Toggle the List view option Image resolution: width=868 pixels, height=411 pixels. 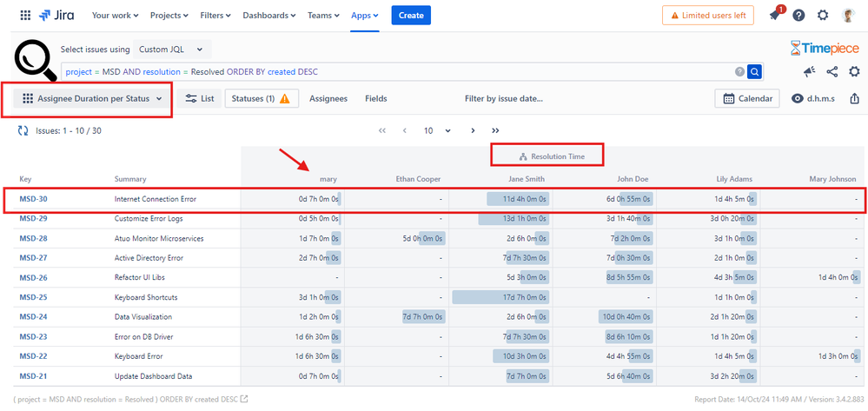[200, 98]
